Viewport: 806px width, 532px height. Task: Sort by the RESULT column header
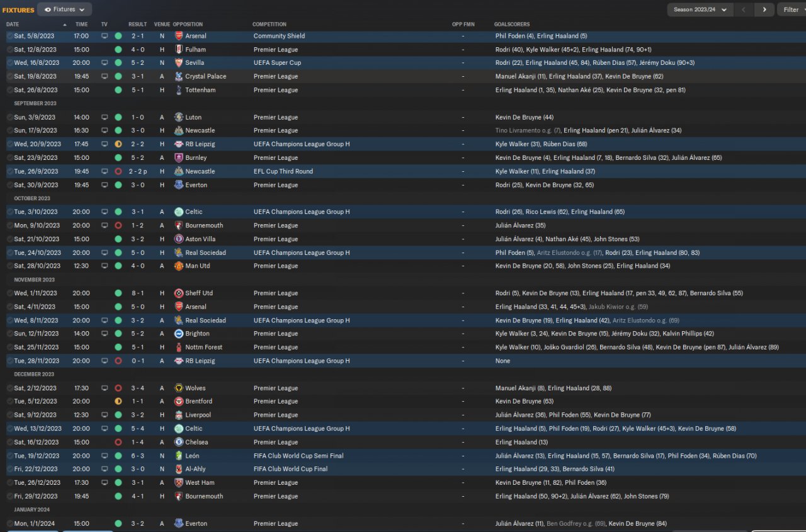(x=138, y=25)
